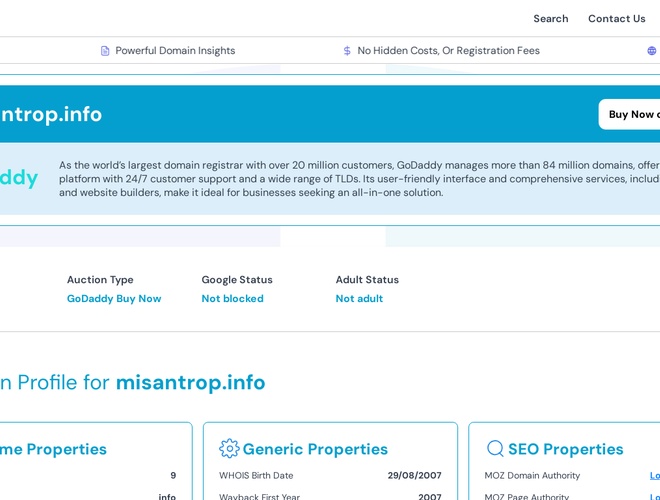Open the Search menu item
660x500 pixels.
tap(550, 19)
